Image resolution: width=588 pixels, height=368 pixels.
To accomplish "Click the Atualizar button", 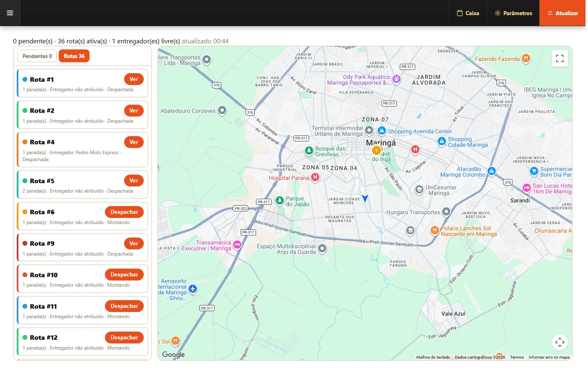I will coord(563,13).
